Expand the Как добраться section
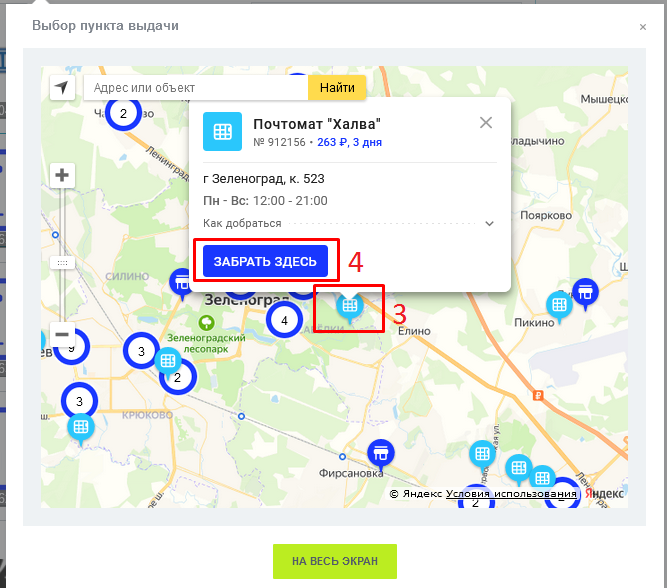 489,224
